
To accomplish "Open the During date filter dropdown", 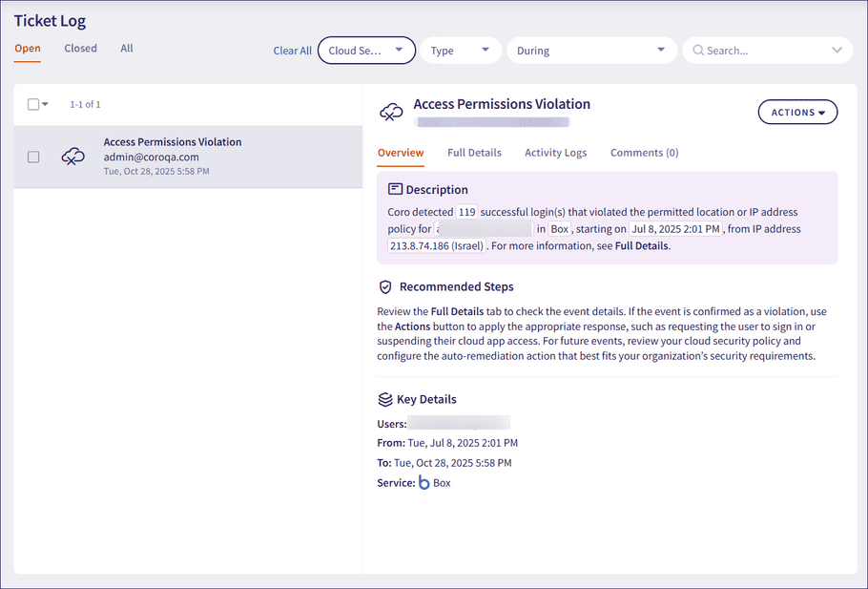I will (x=589, y=51).
